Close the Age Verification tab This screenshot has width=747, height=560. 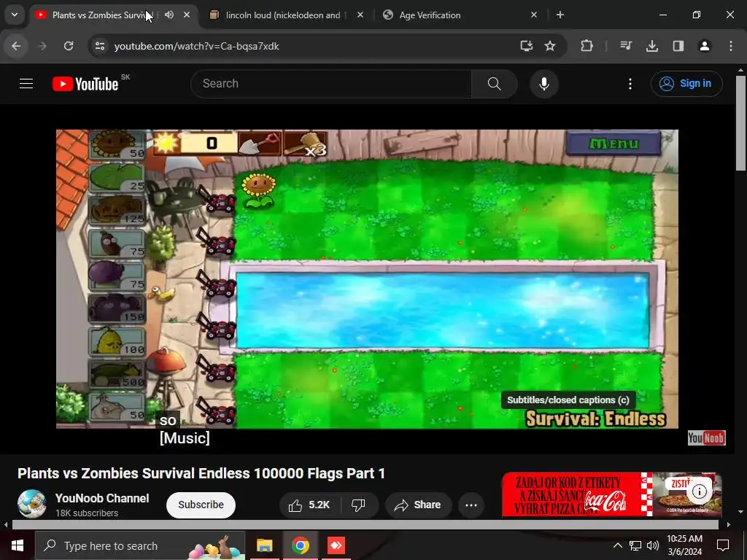(x=533, y=15)
